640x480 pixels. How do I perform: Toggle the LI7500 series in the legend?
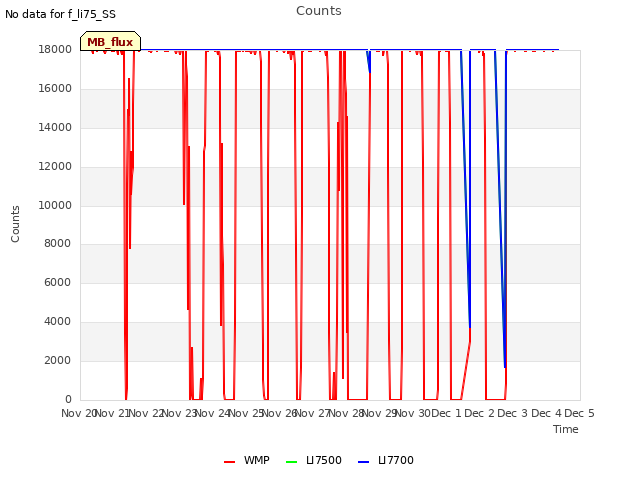pyautogui.click(x=314, y=460)
